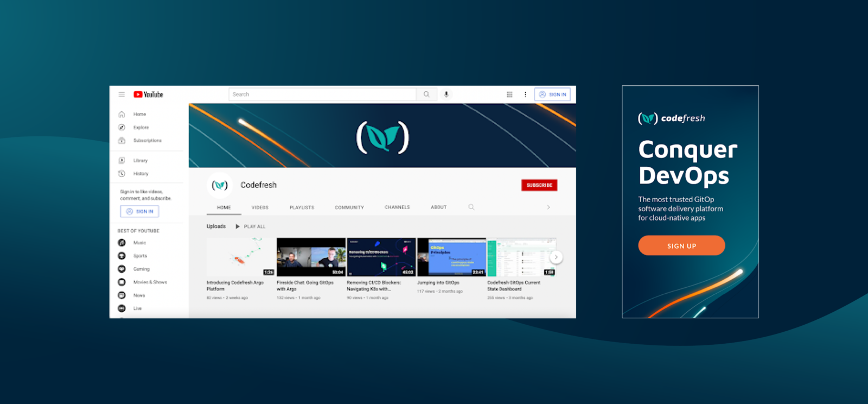The height and width of the screenshot is (404, 868).
Task: Open the three-dot settings menu
Action: click(525, 94)
